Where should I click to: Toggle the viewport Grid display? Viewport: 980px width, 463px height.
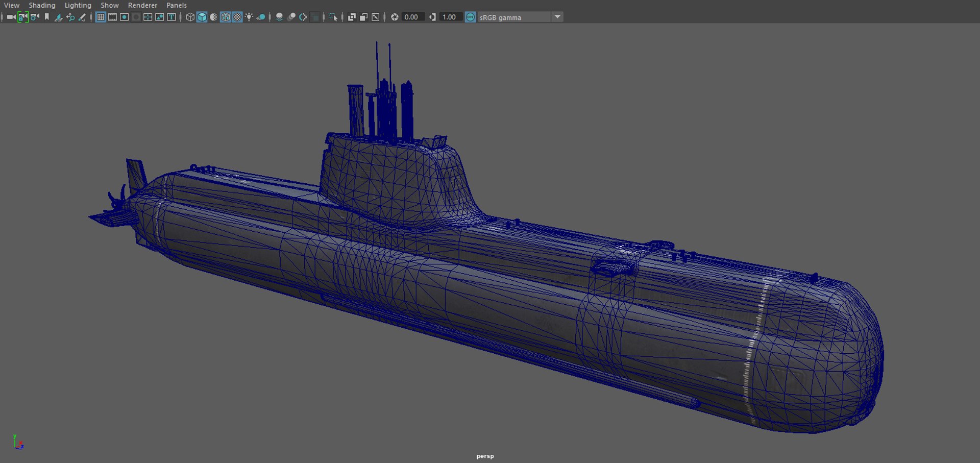[x=101, y=17]
